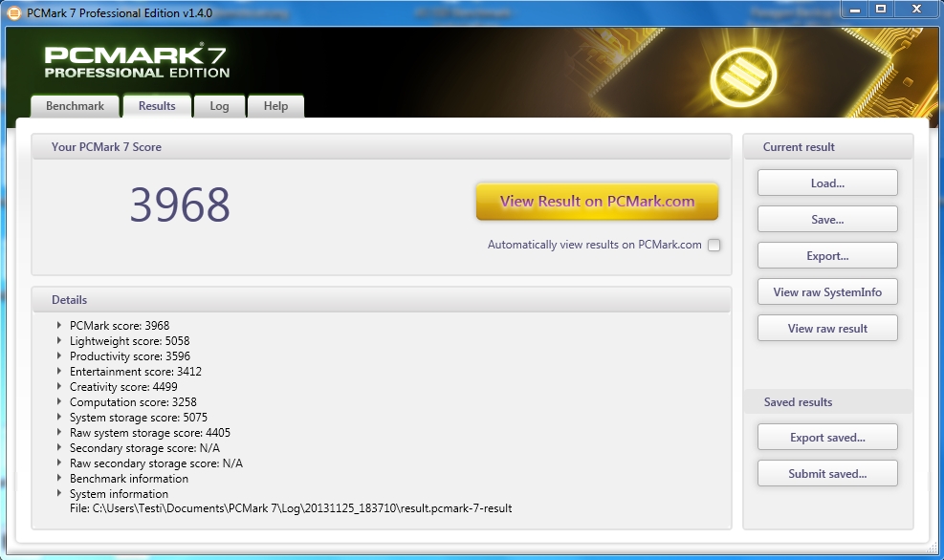Viewport: 944px width, 560px height.
Task: Expand the Raw system storage score row
Action: [59, 432]
